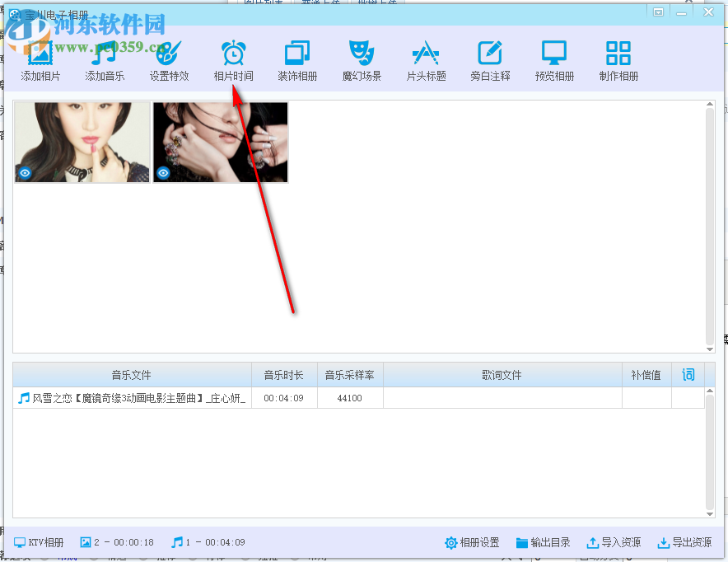
Task: Minimize the 宝川电子相册 window
Action: coord(682,12)
